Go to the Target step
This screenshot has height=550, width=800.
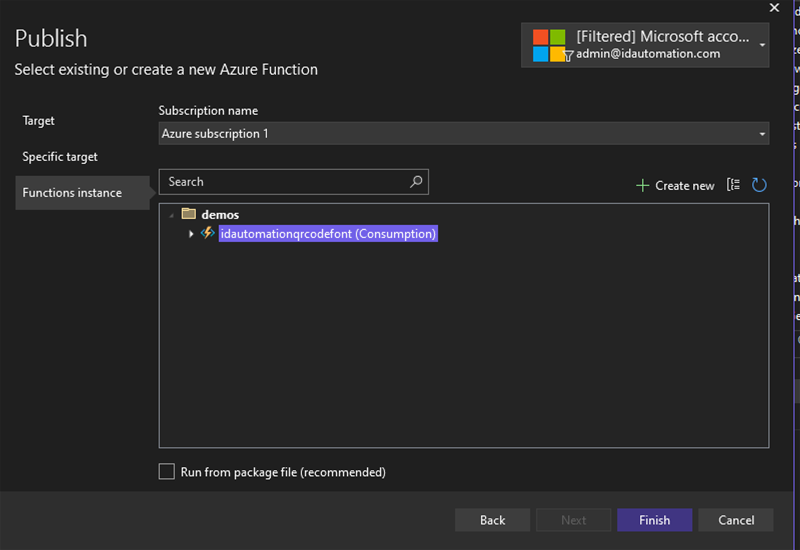coord(38,121)
